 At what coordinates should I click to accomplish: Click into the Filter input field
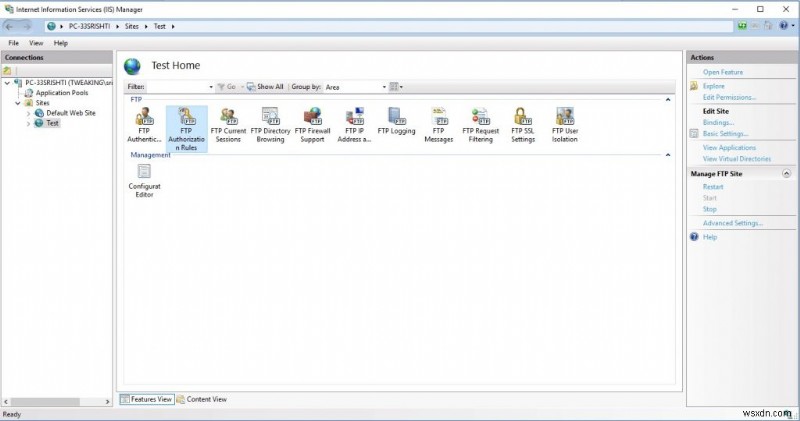click(177, 87)
